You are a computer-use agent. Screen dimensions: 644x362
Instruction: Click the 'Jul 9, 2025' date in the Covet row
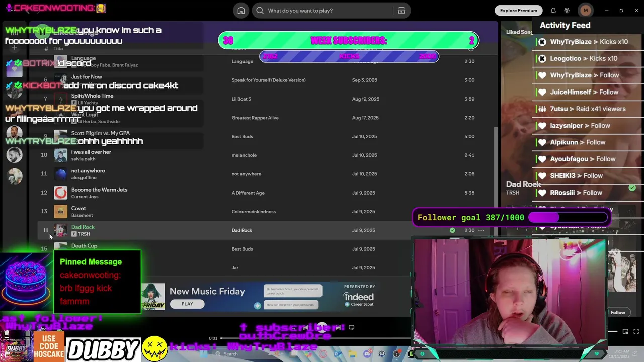coord(363,212)
